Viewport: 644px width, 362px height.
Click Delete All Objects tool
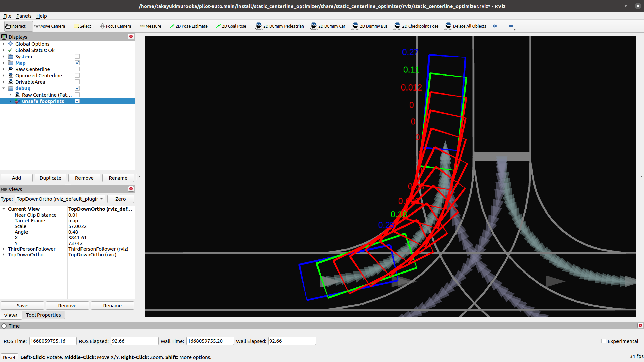point(465,26)
